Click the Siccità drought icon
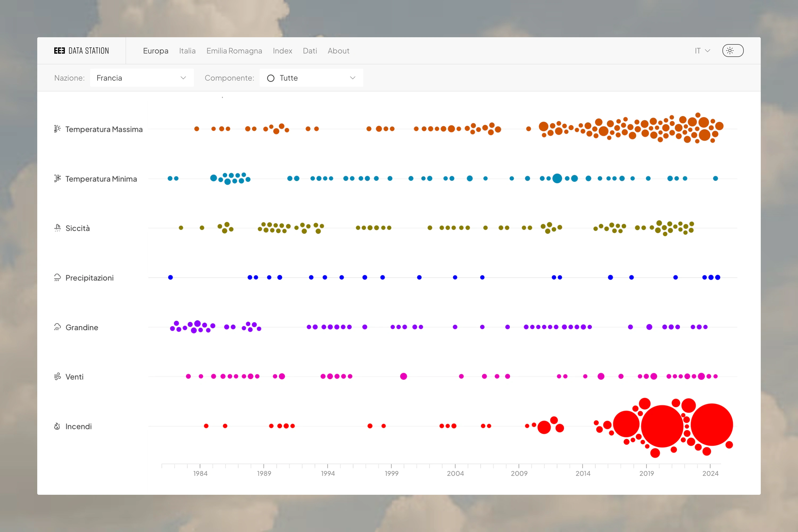 click(x=57, y=228)
